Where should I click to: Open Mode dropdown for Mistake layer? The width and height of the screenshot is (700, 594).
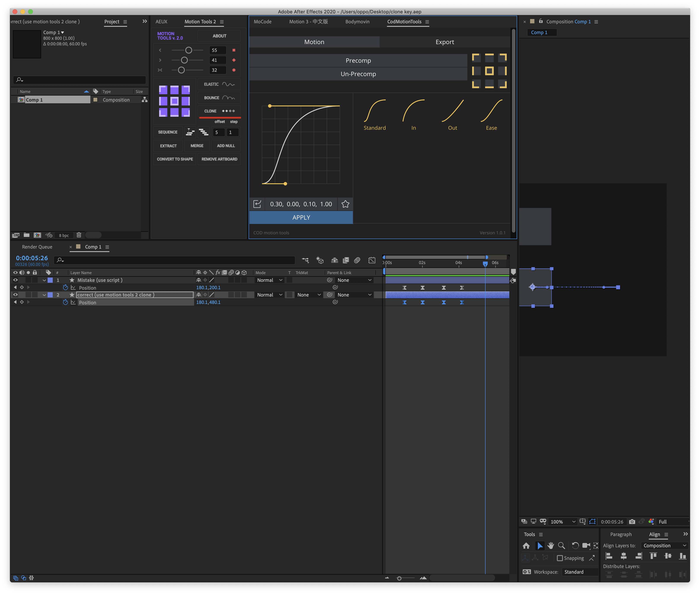coord(269,280)
